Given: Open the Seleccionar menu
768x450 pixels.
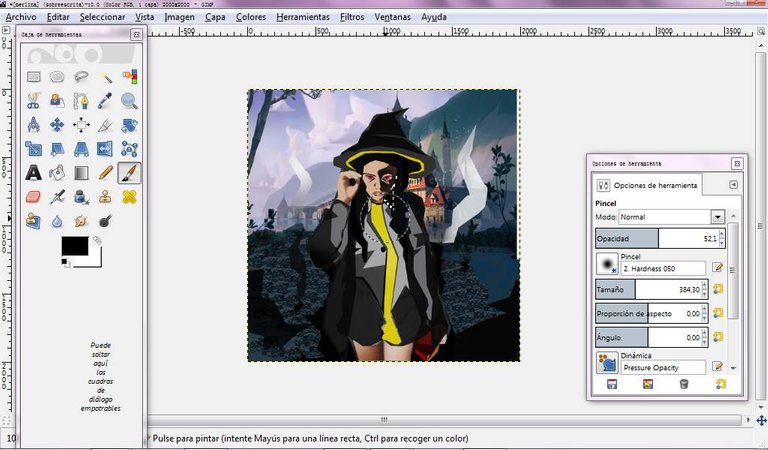Looking at the screenshot, I should (x=102, y=17).
